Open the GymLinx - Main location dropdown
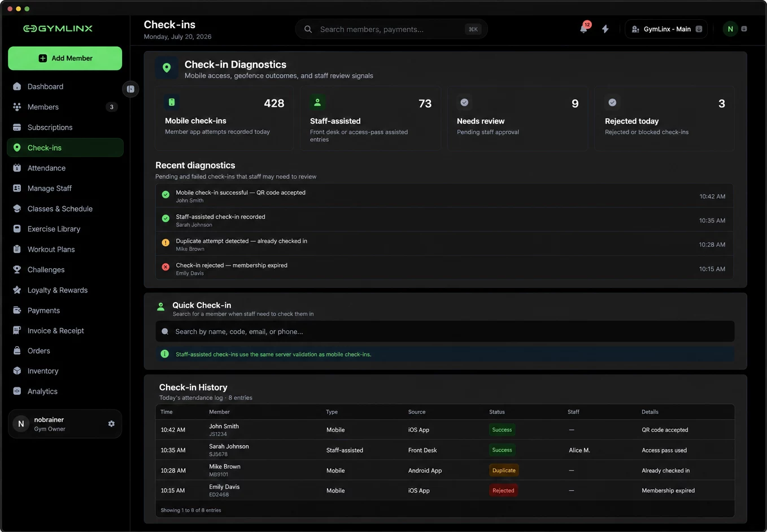 point(666,29)
